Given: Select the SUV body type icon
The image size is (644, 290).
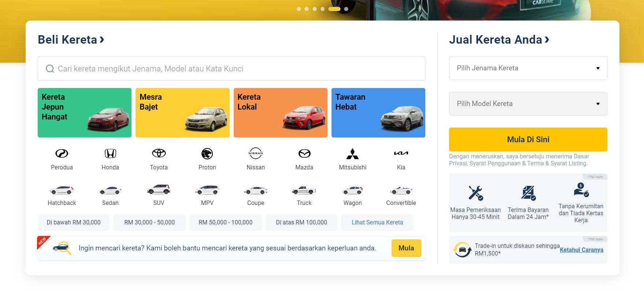Looking at the screenshot, I should pyautogui.click(x=159, y=190).
